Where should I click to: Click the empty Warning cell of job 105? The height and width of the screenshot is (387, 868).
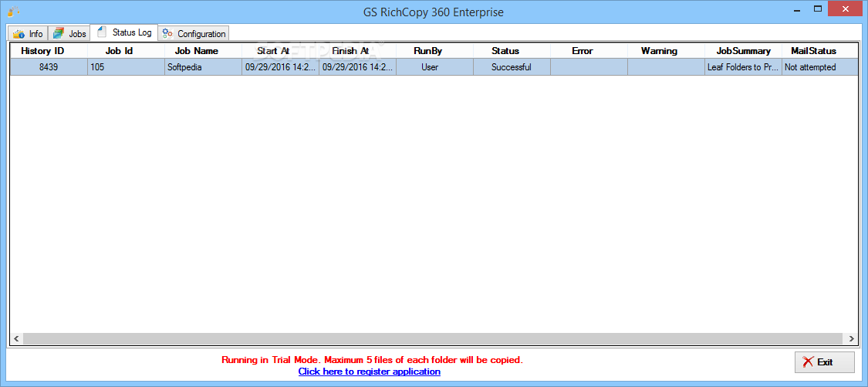tap(666, 67)
